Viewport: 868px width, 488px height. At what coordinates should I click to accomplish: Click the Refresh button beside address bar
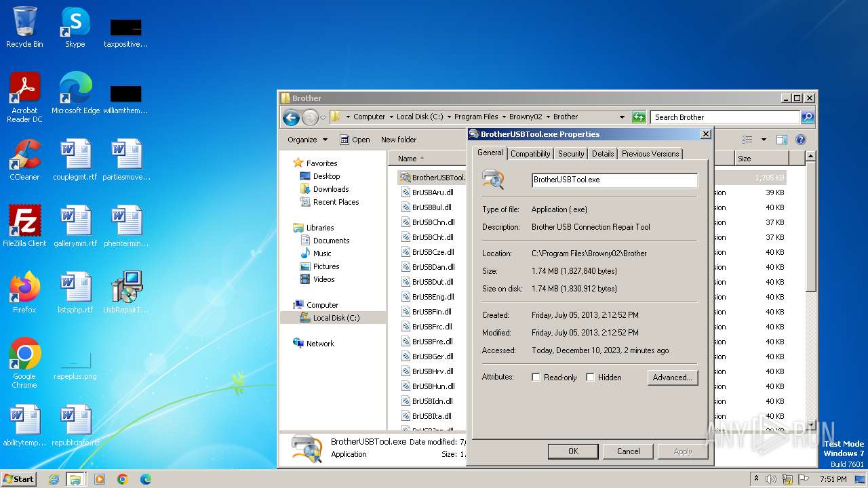pyautogui.click(x=639, y=117)
